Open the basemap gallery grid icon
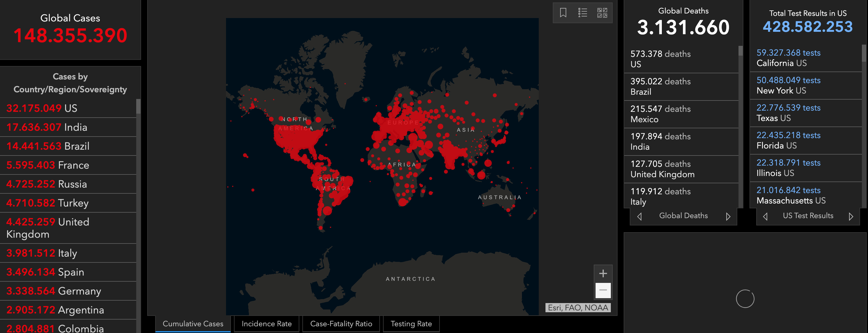 [602, 13]
